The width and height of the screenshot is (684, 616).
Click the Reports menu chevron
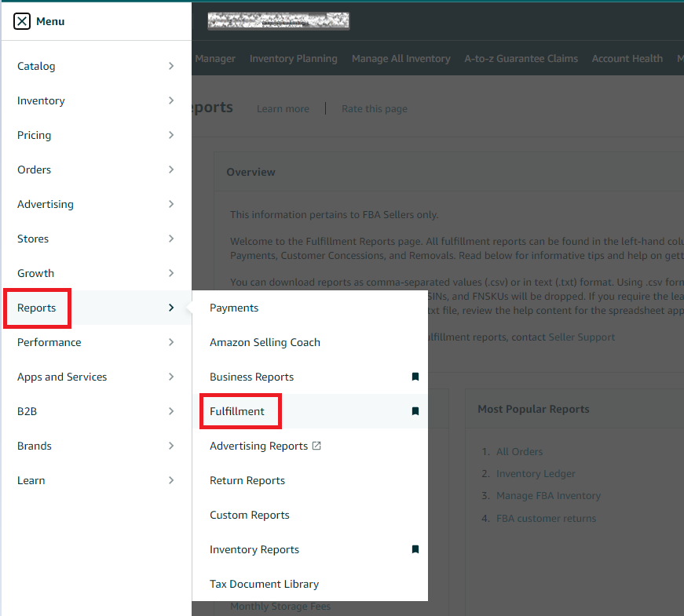pyautogui.click(x=171, y=308)
